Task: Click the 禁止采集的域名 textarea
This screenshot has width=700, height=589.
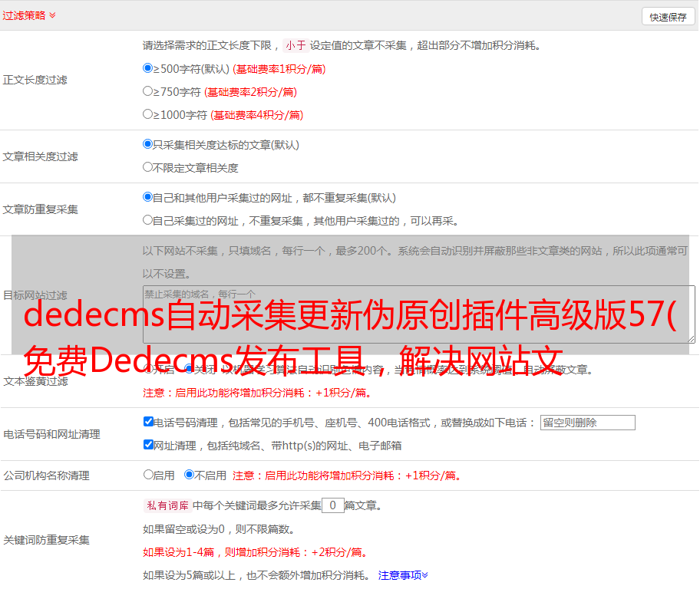Action: coord(419,314)
